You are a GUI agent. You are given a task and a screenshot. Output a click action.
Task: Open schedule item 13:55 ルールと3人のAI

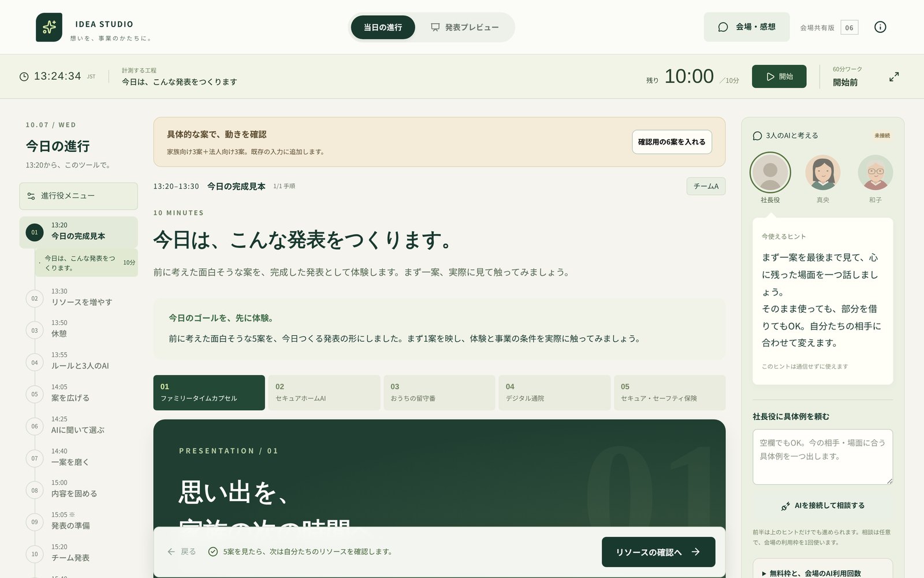click(x=79, y=361)
